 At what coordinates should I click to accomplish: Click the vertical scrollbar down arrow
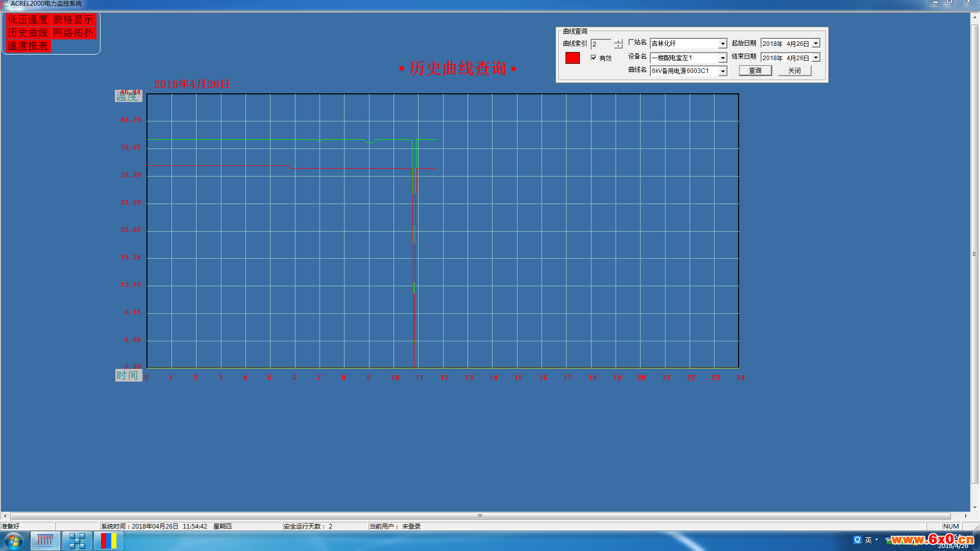point(975,508)
